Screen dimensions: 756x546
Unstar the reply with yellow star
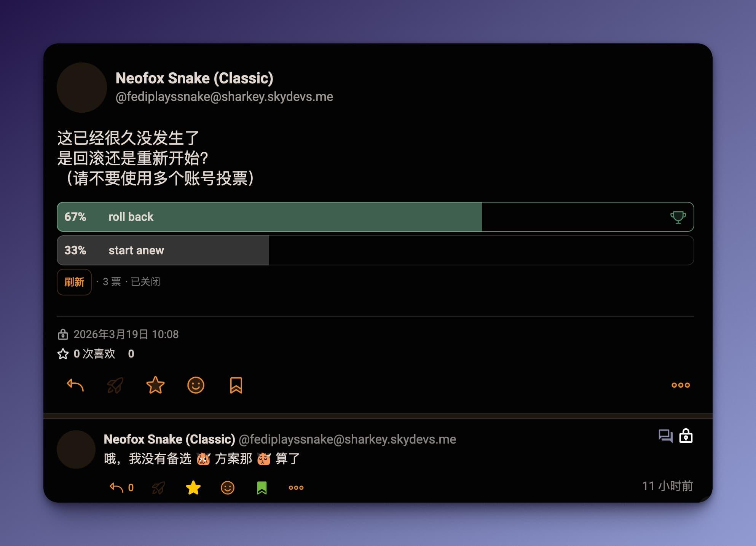[193, 487]
